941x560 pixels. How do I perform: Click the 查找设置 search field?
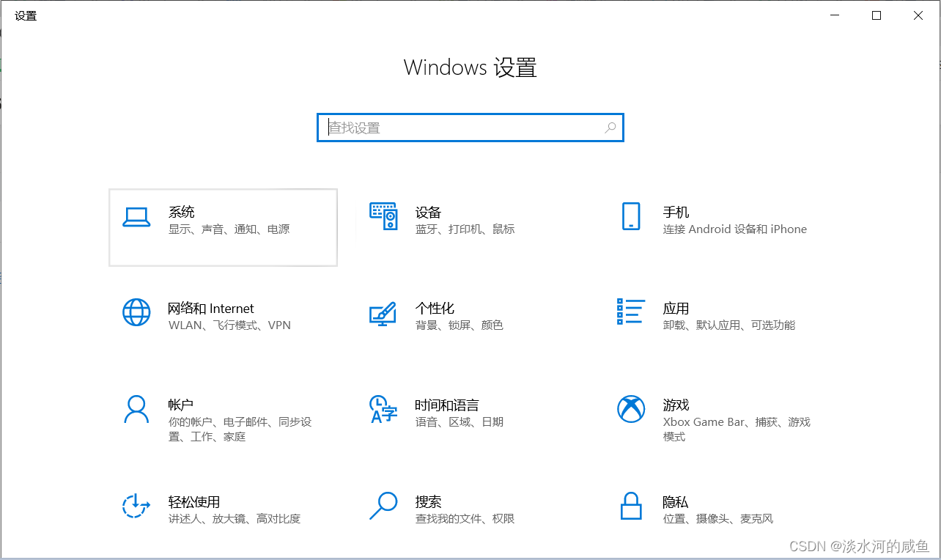tap(470, 128)
